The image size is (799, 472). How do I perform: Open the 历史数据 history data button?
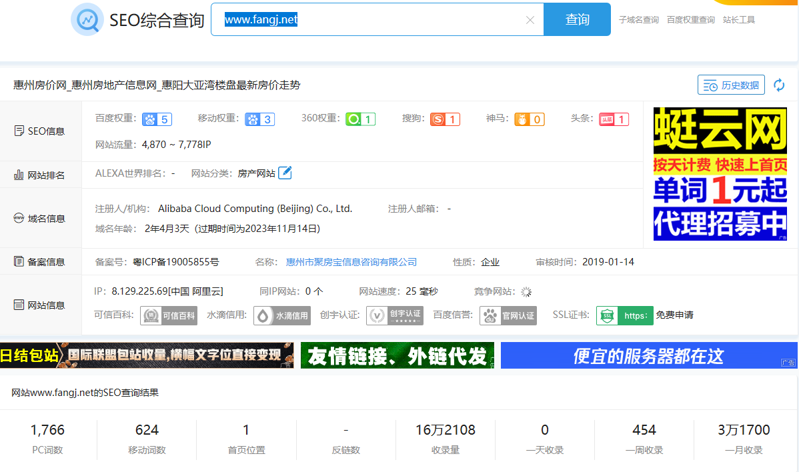[x=730, y=86]
